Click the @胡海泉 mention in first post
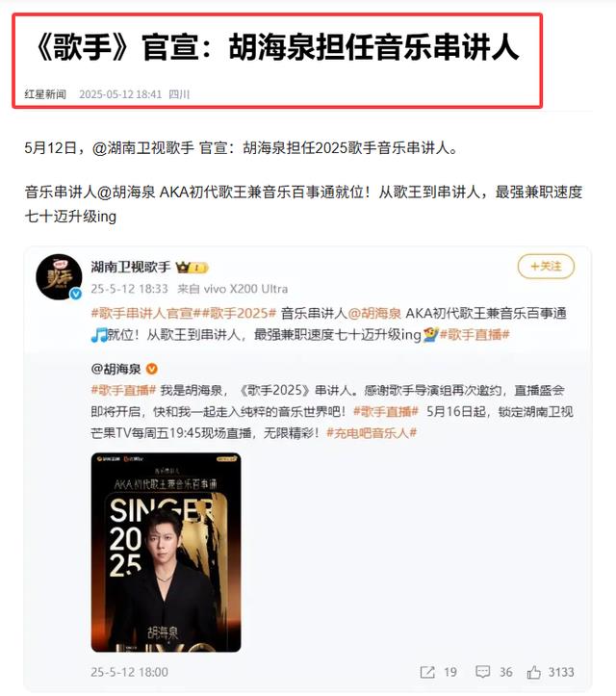Viewport: 616px width, 696px height. (374, 314)
